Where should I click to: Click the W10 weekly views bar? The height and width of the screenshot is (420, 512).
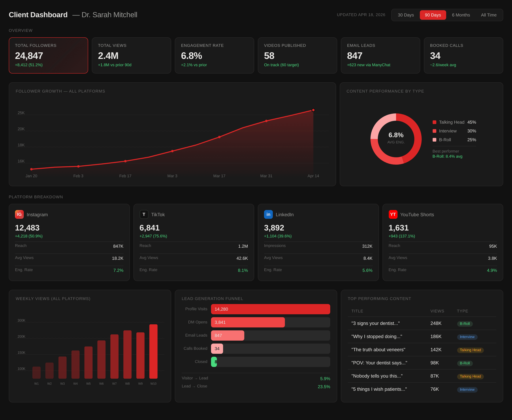click(153, 351)
